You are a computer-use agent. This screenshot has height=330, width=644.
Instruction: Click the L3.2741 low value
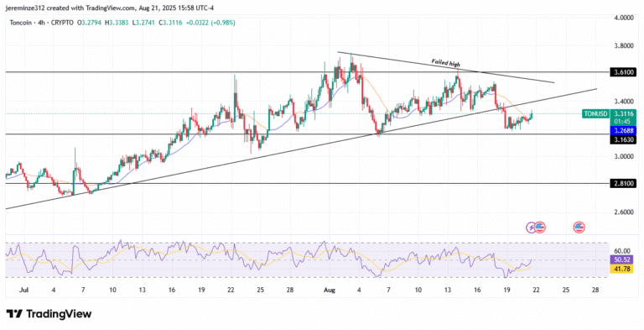(x=143, y=23)
